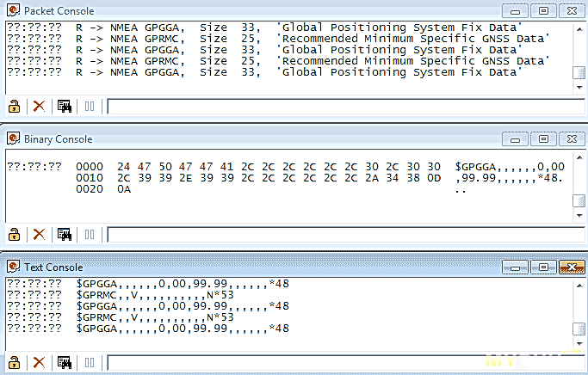Close the Text Console window
Image resolution: width=588 pixels, height=375 pixels.
[x=569, y=267]
